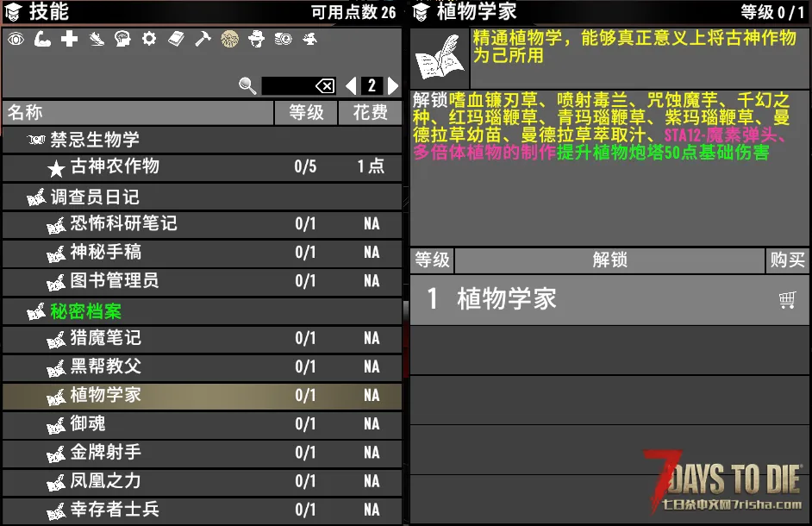Screen dimensions: 812x526
Task: Go to the next skill page
Action: pos(394,85)
